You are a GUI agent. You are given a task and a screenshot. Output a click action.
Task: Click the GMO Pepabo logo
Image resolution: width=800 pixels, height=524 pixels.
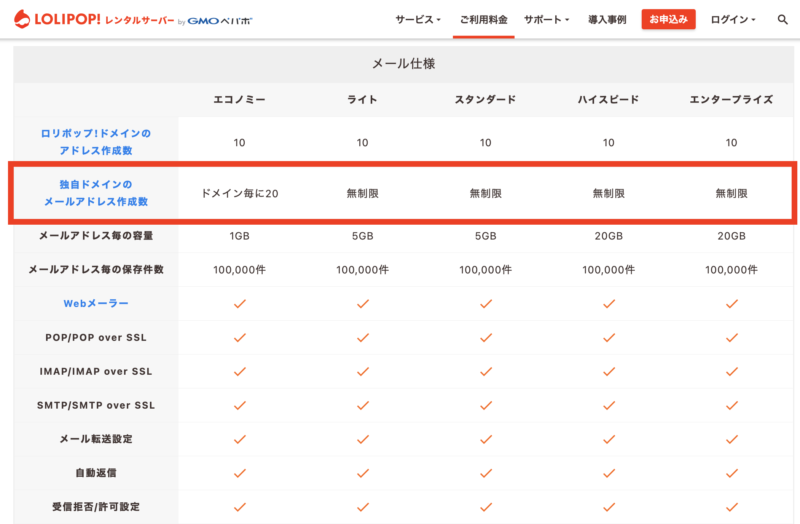[220, 21]
